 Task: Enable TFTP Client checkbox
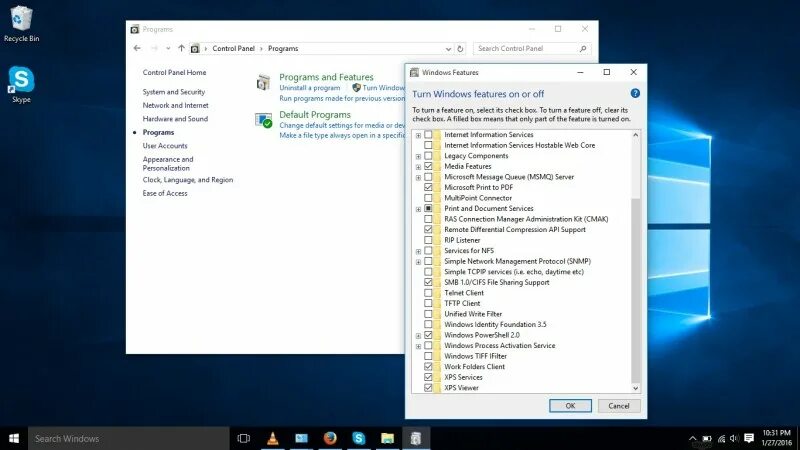(x=428, y=304)
